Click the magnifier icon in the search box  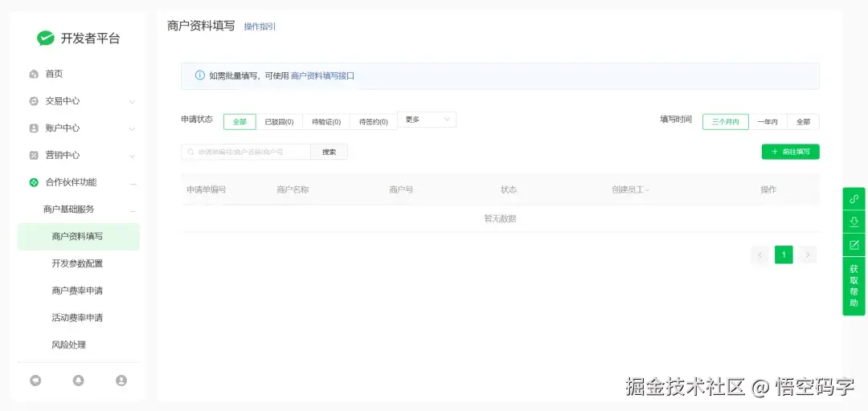point(191,152)
